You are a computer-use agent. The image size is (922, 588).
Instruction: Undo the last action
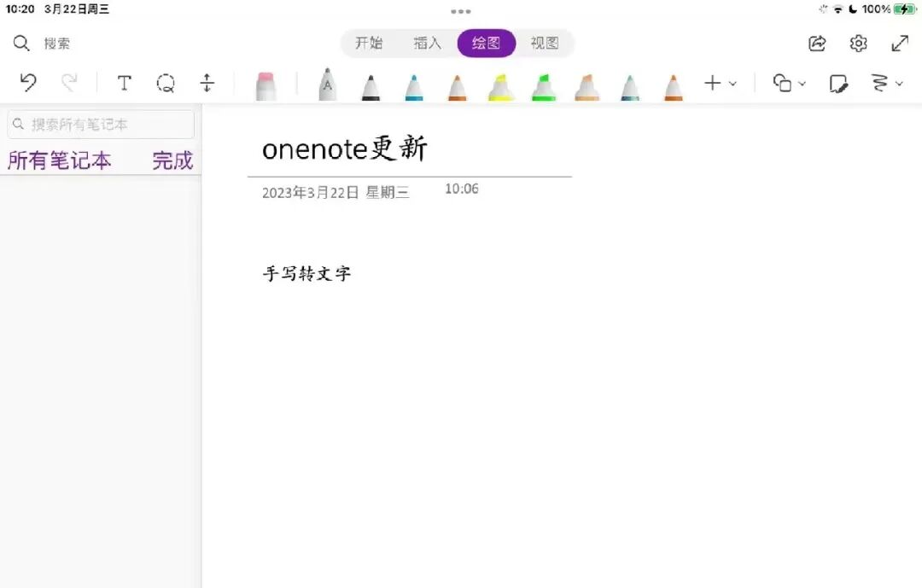[27, 82]
